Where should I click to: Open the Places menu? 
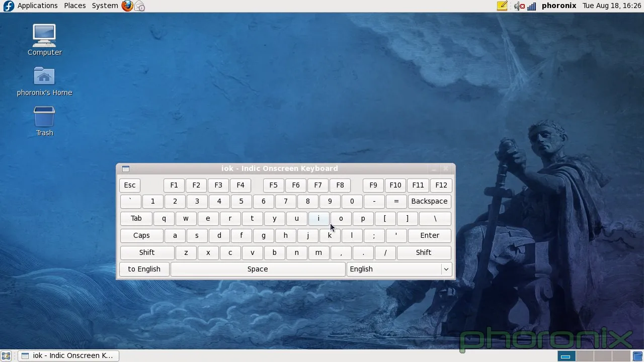coord(74,6)
